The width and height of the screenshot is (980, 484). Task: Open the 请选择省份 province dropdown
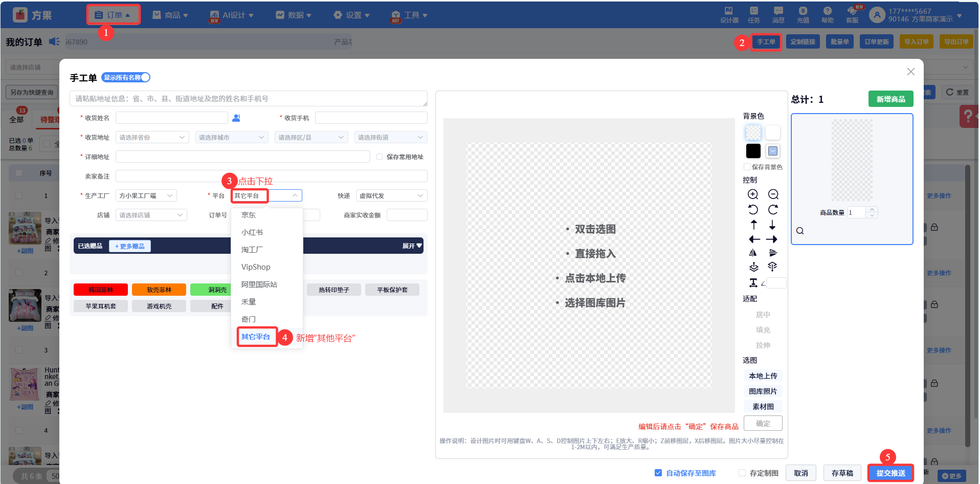tap(152, 137)
